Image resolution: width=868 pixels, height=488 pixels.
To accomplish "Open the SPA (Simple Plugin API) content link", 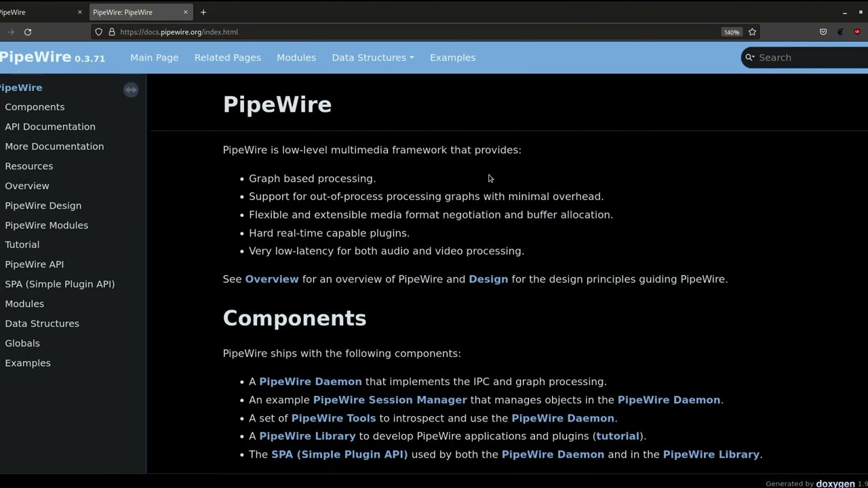I will (340, 454).
